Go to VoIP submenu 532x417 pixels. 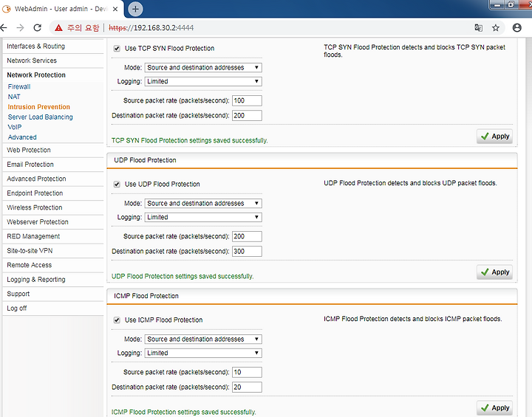15,127
